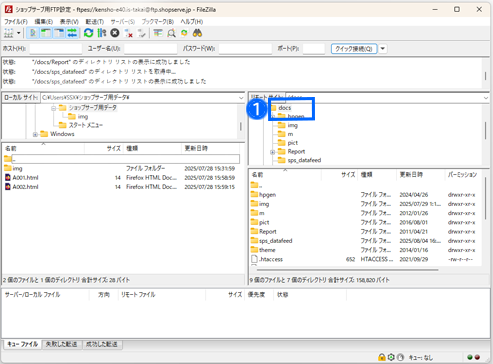Switch to the 失敗した転送 tab
Viewport: 493px width, 364px height.
(61, 344)
